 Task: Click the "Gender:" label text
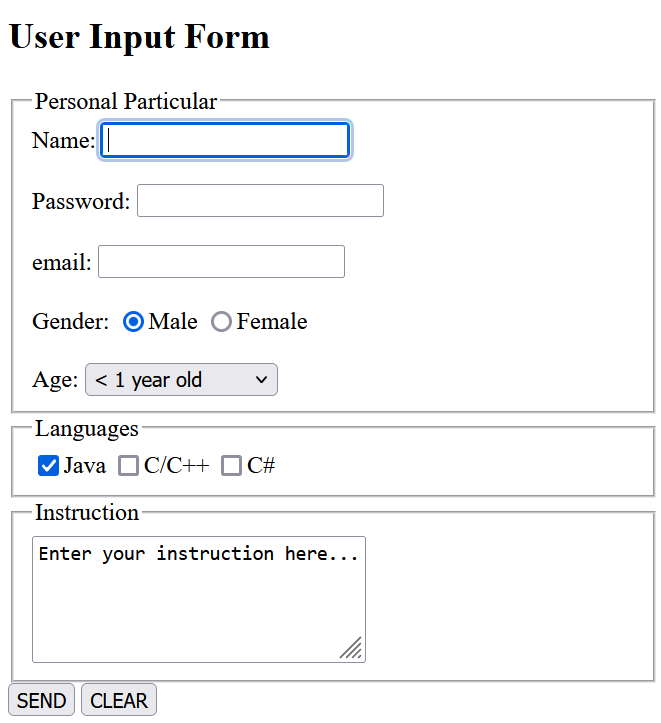(70, 322)
